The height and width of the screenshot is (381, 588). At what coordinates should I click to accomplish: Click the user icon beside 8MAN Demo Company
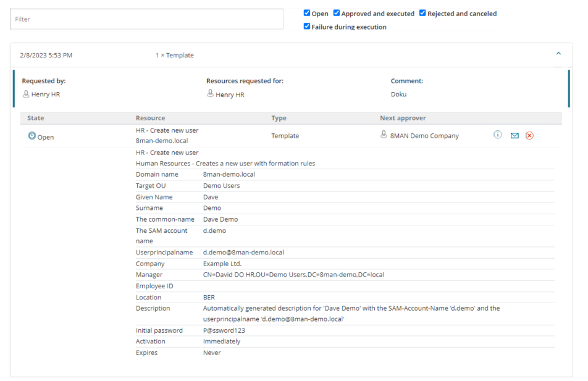coord(384,135)
